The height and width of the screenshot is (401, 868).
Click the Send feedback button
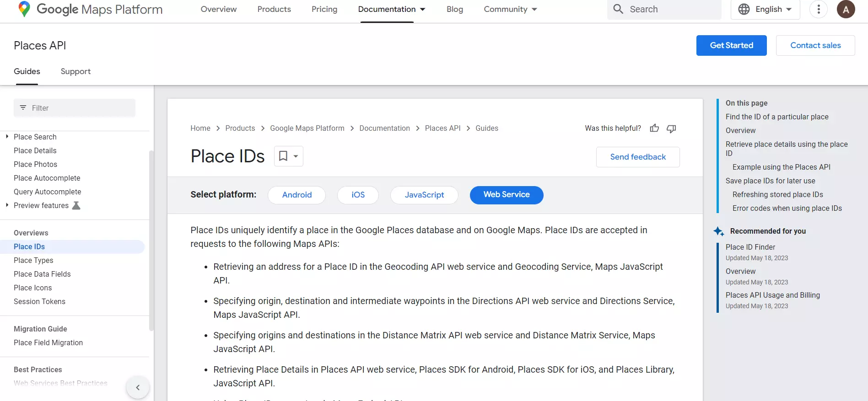point(638,157)
